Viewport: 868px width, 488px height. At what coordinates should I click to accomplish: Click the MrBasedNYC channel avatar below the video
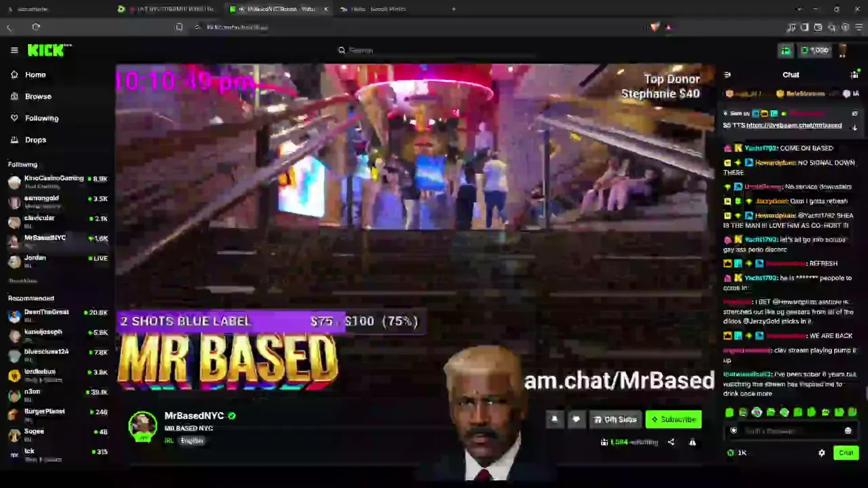(x=142, y=426)
